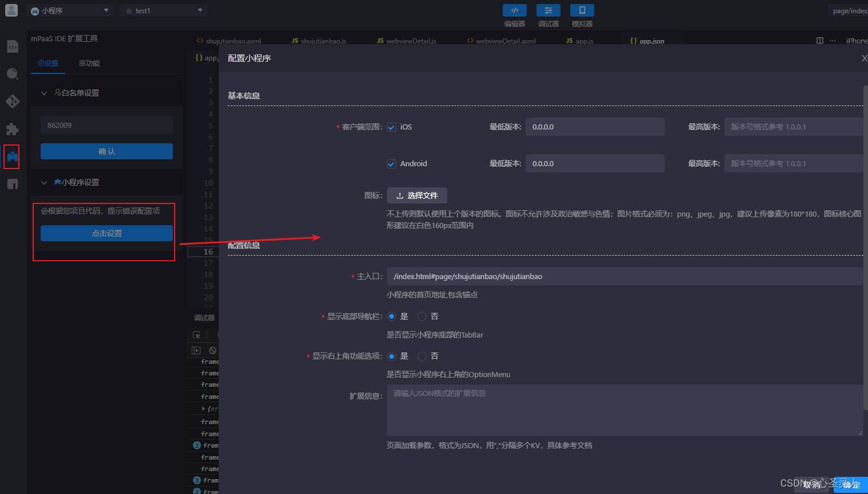Open the mPaaS extension sidebar icon
The image size is (868, 494).
pyautogui.click(x=13, y=156)
